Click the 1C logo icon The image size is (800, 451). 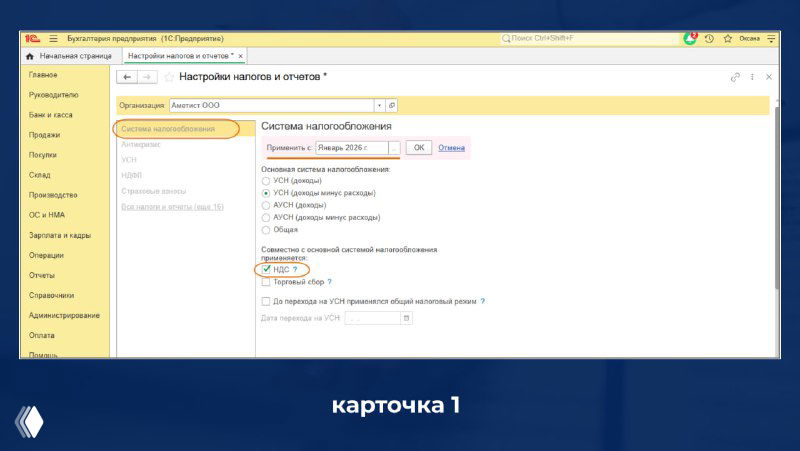click(x=33, y=38)
